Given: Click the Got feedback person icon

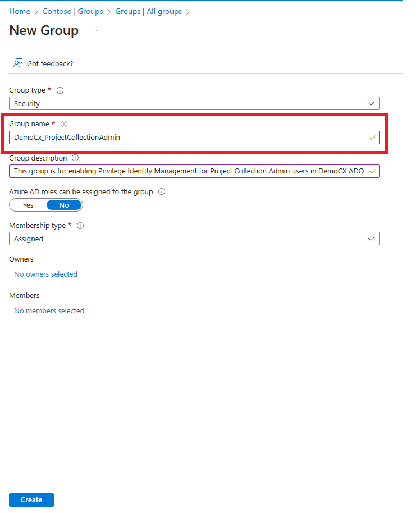Looking at the screenshot, I should point(18,63).
